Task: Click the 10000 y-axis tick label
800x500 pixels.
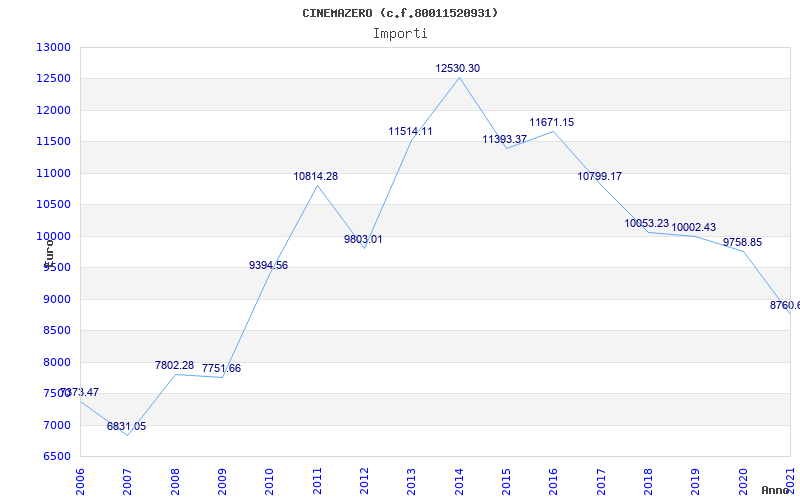Action: (x=53, y=236)
